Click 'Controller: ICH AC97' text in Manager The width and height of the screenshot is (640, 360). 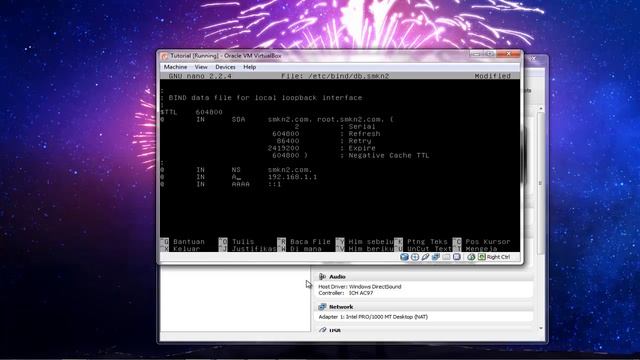click(x=345, y=293)
